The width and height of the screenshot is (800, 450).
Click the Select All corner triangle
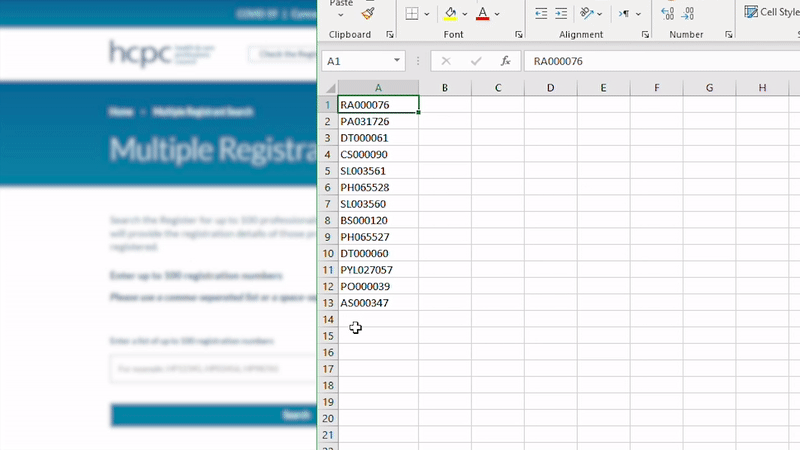330,88
